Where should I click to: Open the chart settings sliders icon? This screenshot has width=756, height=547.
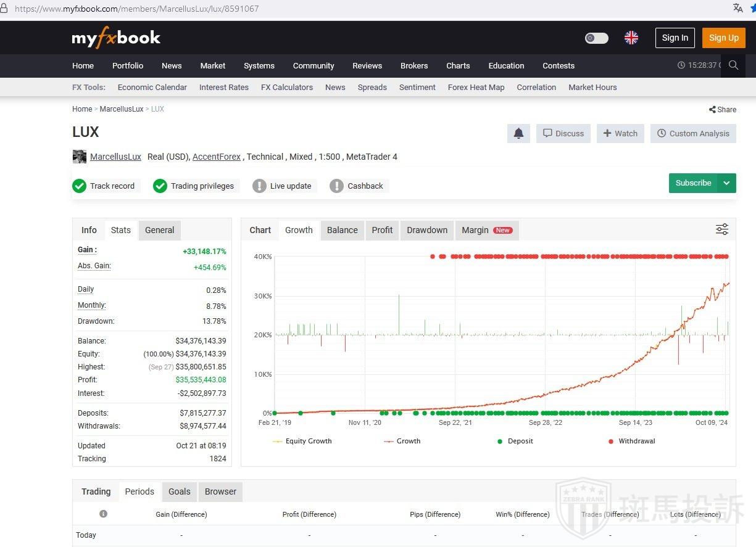(721, 229)
